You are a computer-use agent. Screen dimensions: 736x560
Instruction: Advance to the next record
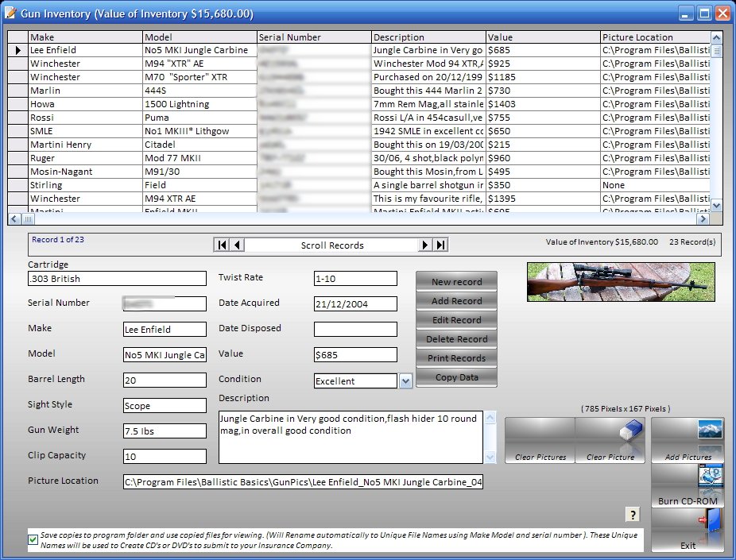(x=426, y=245)
